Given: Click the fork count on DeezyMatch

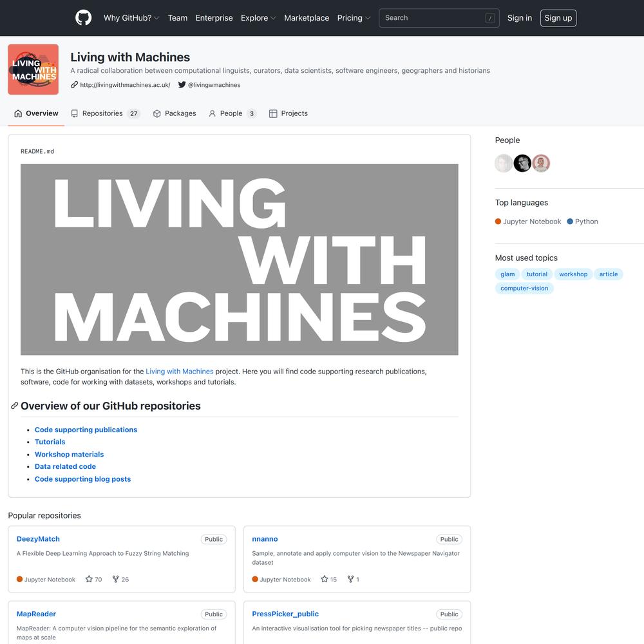Looking at the screenshot, I should pyautogui.click(x=120, y=580).
